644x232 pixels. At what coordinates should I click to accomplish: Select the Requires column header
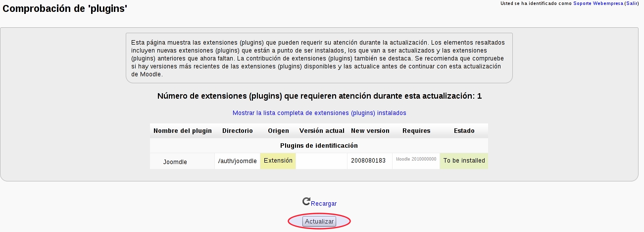click(x=416, y=131)
